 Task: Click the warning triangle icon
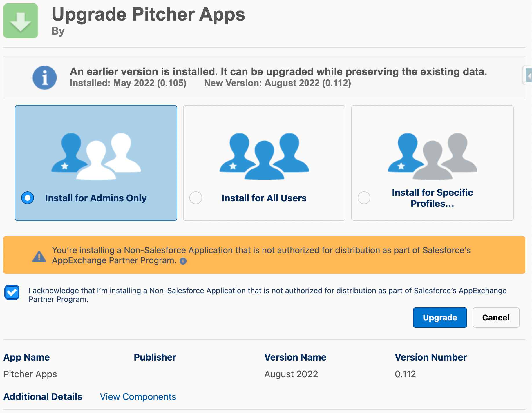[39, 256]
